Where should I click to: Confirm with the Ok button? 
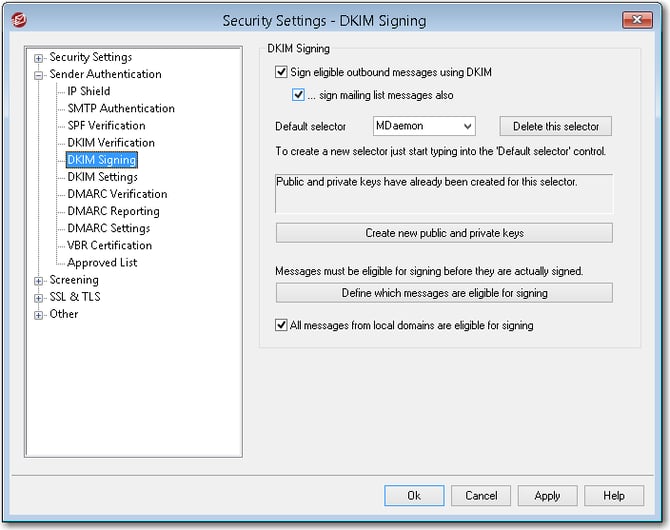414,495
